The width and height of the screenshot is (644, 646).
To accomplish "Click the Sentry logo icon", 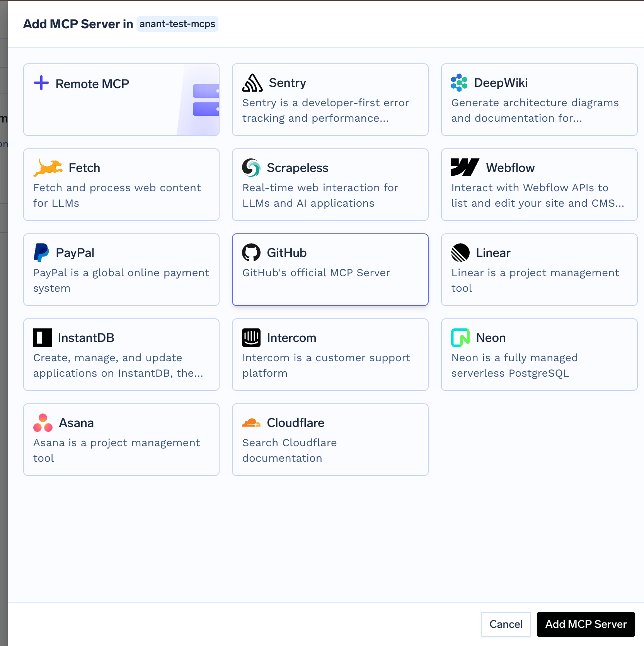I will click(x=252, y=83).
